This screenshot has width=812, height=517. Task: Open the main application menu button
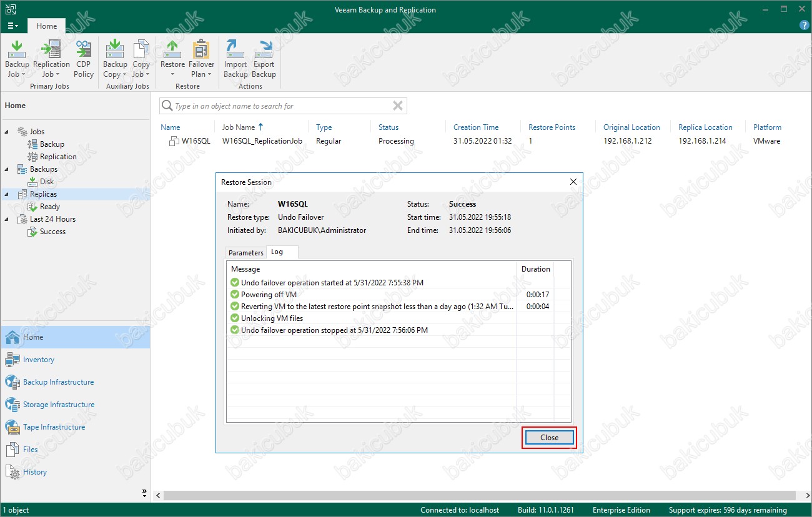(x=12, y=26)
